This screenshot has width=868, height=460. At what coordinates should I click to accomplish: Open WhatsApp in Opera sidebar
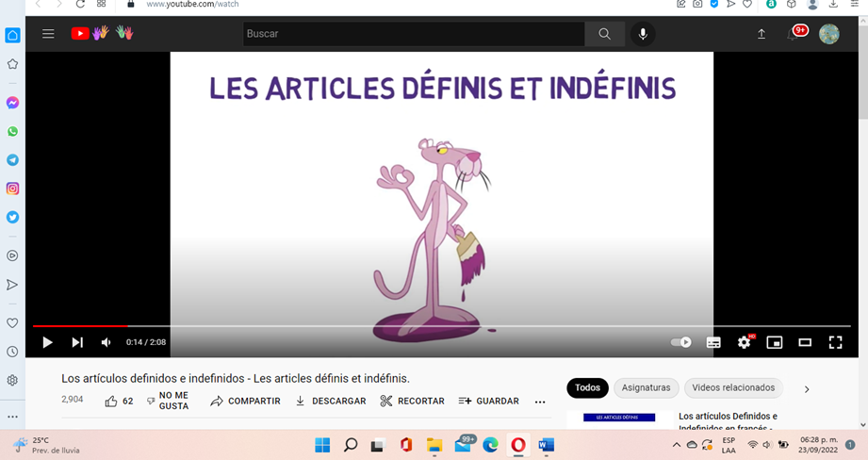point(12,132)
